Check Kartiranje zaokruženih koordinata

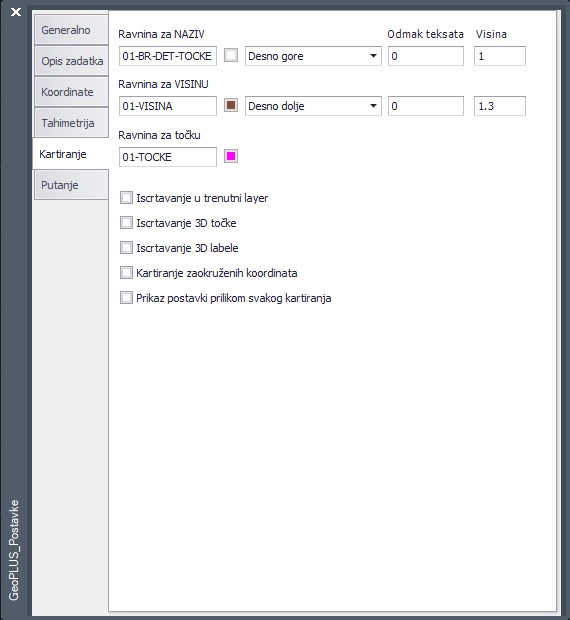pyautogui.click(x=126, y=273)
